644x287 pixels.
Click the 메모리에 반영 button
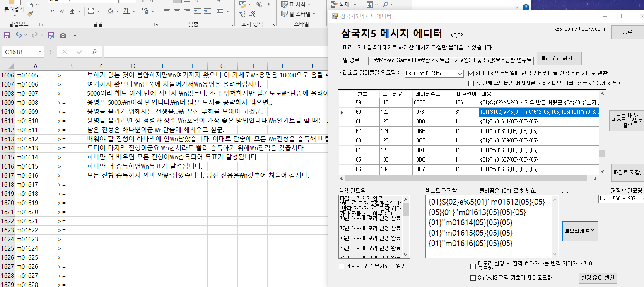click(580, 231)
